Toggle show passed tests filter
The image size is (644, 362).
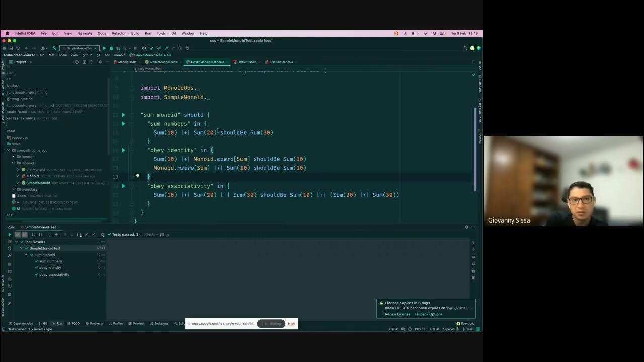tap(18, 234)
